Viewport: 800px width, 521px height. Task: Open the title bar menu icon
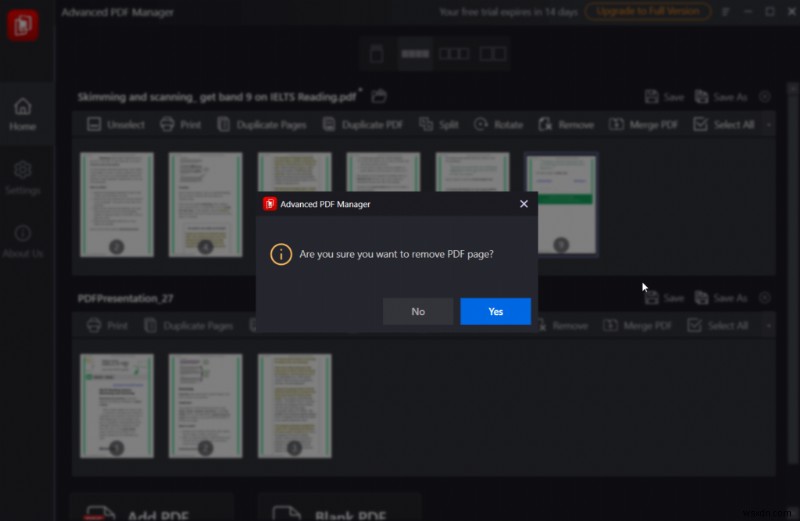pyautogui.click(x=726, y=11)
